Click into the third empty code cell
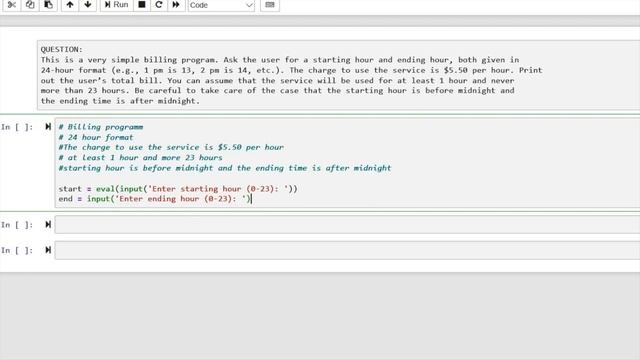The height and width of the screenshot is (360, 640). tap(347, 250)
